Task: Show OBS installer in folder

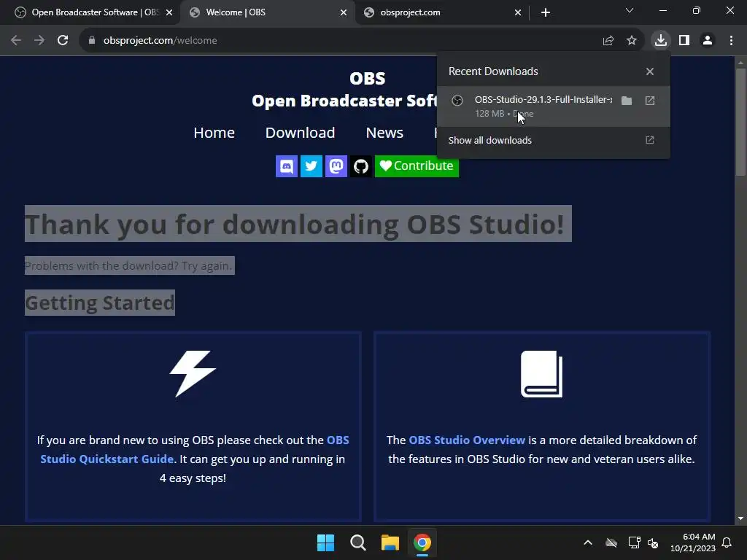Action: coord(627,101)
